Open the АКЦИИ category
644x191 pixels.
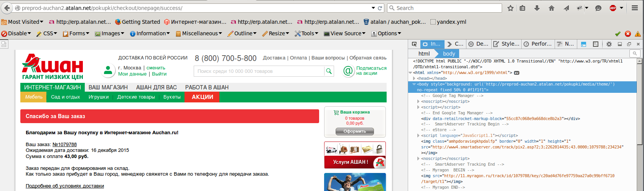pos(202,97)
